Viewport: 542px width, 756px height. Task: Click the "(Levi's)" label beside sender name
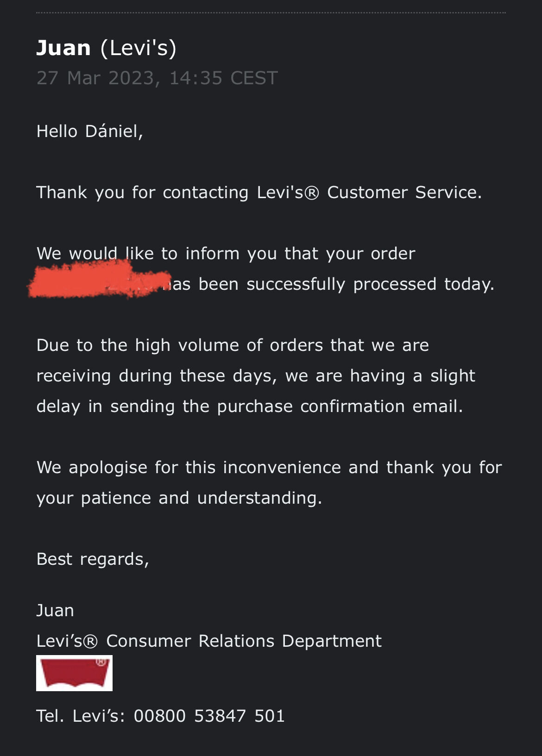click(x=138, y=48)
